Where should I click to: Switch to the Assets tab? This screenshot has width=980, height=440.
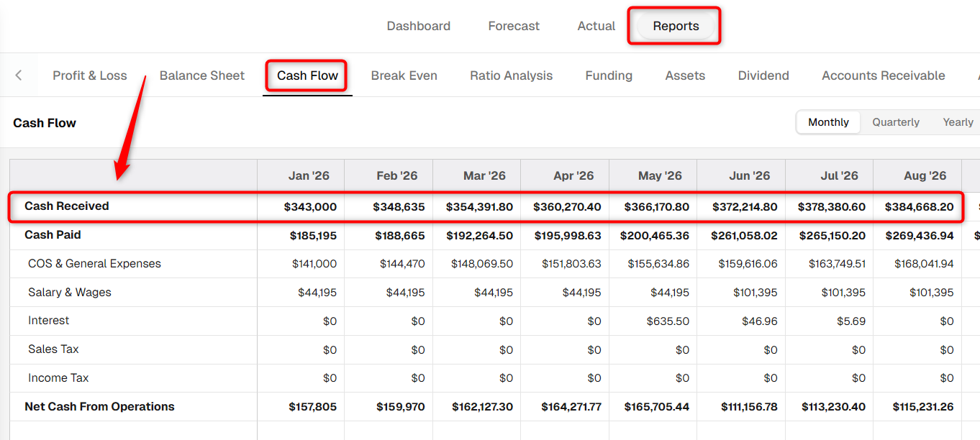(x=685, y=75)
